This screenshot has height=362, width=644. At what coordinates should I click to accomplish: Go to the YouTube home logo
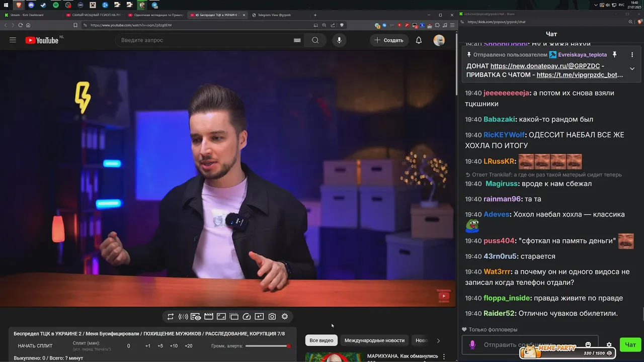(x=42, y=40)
